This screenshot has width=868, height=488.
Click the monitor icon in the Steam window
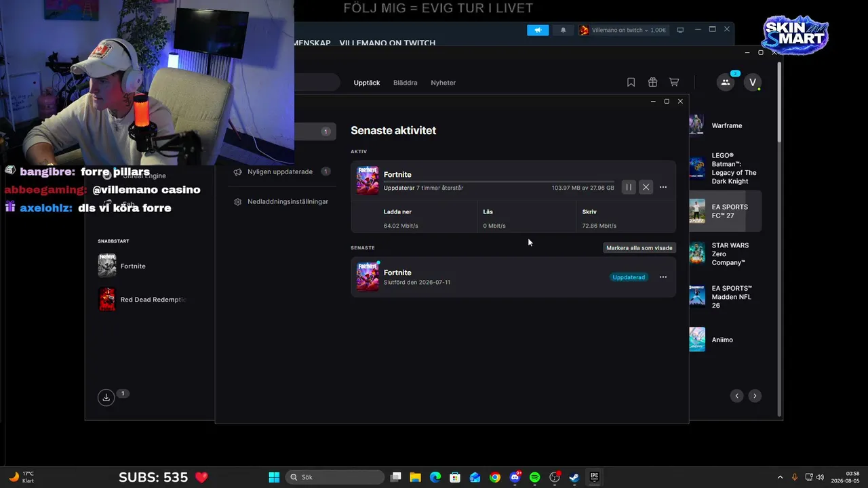coord(680,30)
